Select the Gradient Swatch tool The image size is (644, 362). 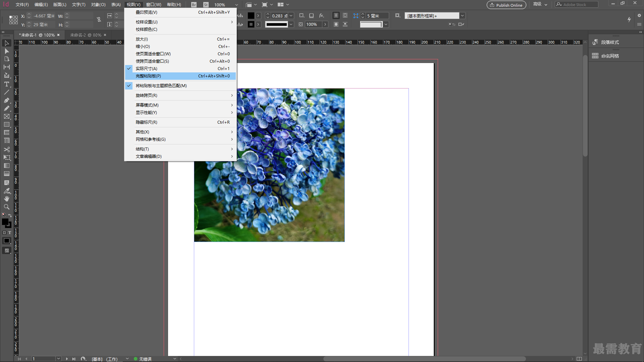[6, 166]
